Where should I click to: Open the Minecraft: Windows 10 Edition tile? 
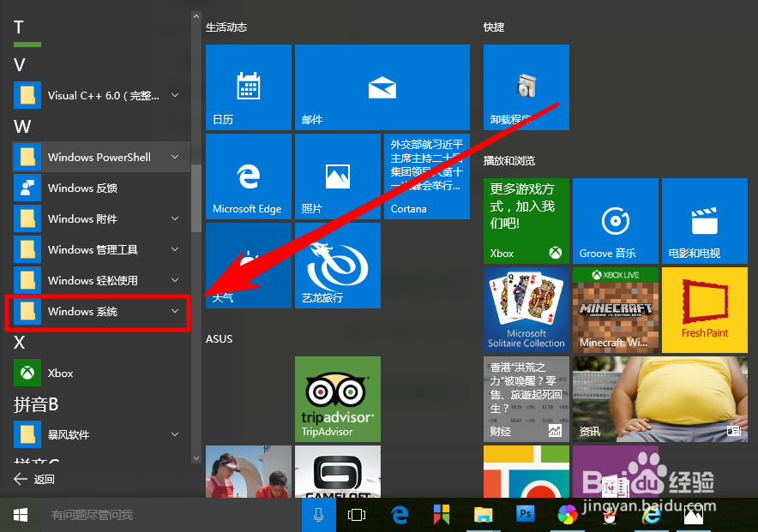615,310
